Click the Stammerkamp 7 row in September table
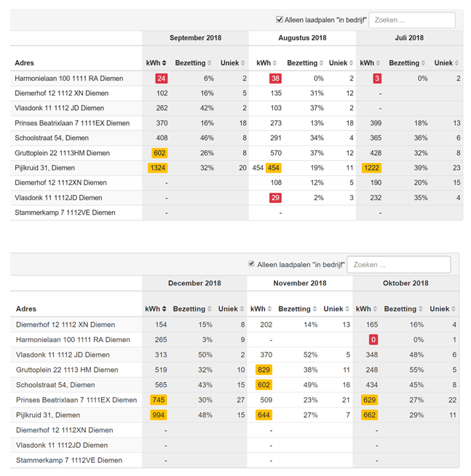Viewport: 471px width, 476px height. (x=65, y=213)
